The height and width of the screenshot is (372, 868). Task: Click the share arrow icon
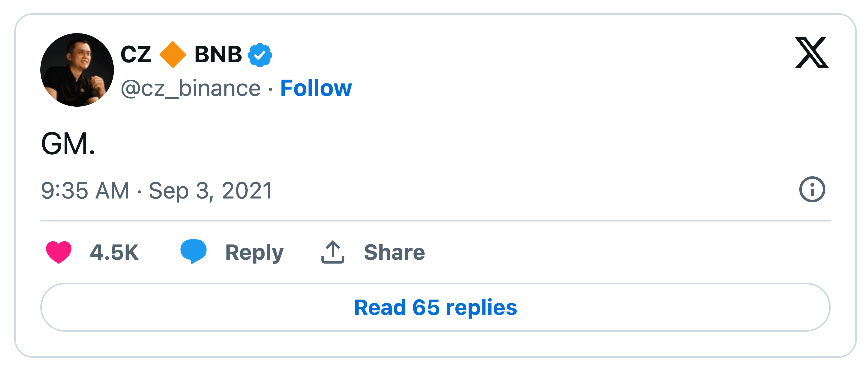tap(333, 252)
